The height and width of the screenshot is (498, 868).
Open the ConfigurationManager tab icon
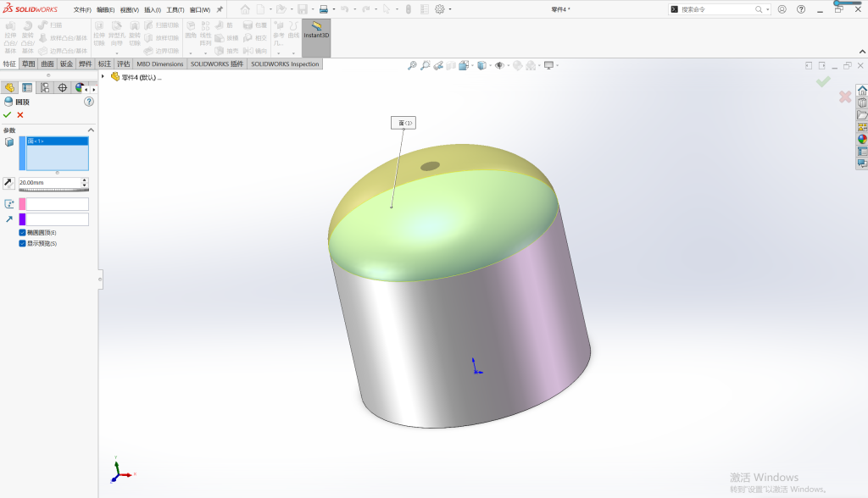tap(45, 88)
